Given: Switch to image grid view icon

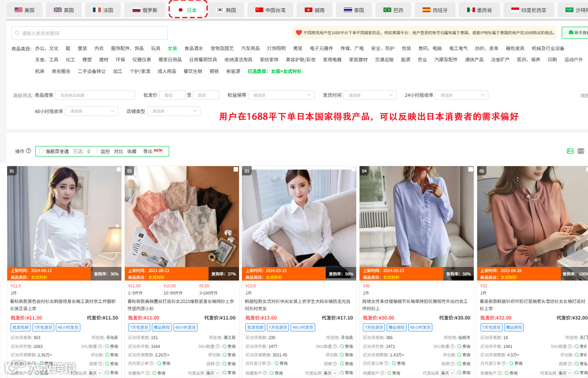Looking at the screenshot, I should pyautogui.click(x=570, y=151).
